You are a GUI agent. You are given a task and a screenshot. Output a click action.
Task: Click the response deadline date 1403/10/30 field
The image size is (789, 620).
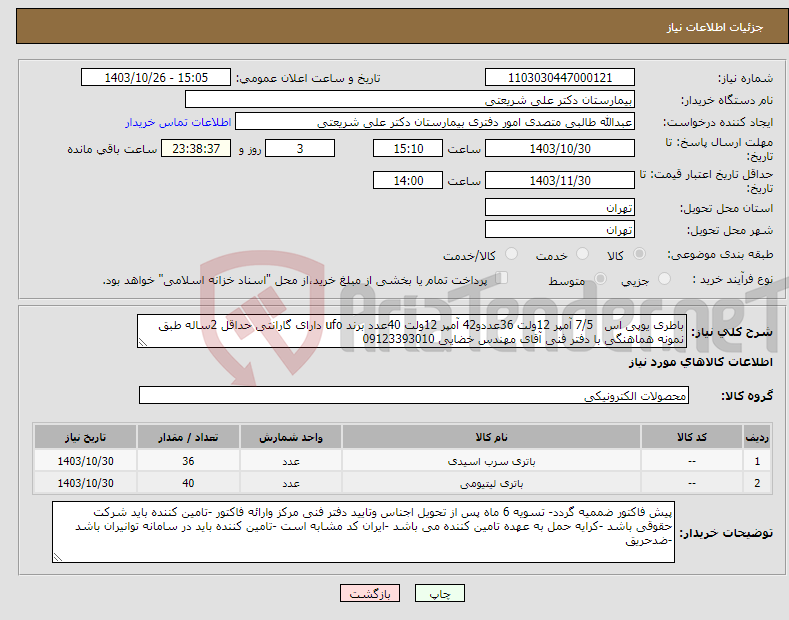(x=560, y=148)
